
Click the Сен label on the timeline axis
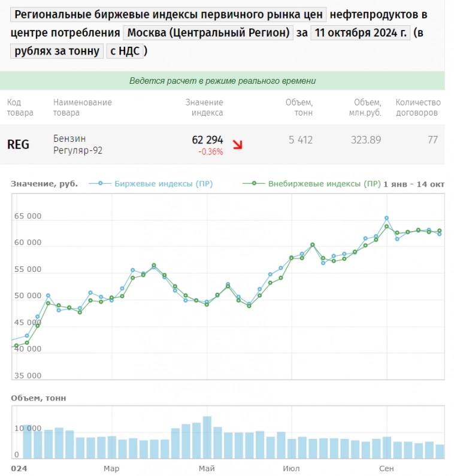[386, 467]
